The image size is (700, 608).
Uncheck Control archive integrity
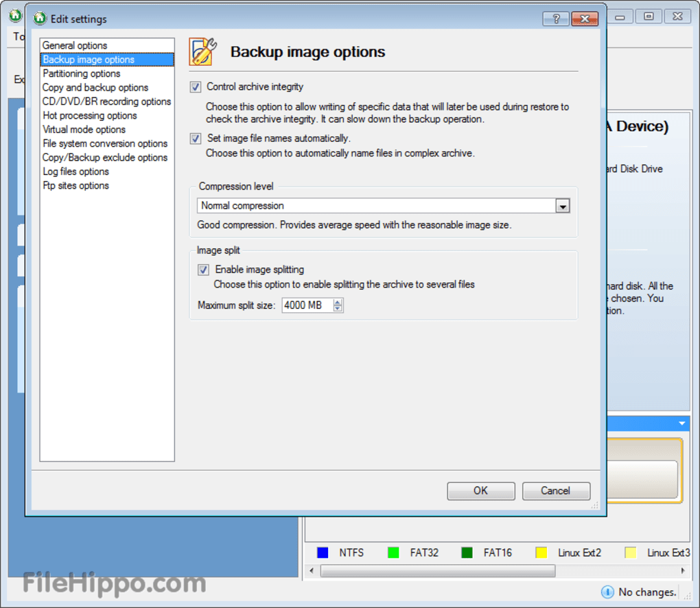click(x=195, y=87)
